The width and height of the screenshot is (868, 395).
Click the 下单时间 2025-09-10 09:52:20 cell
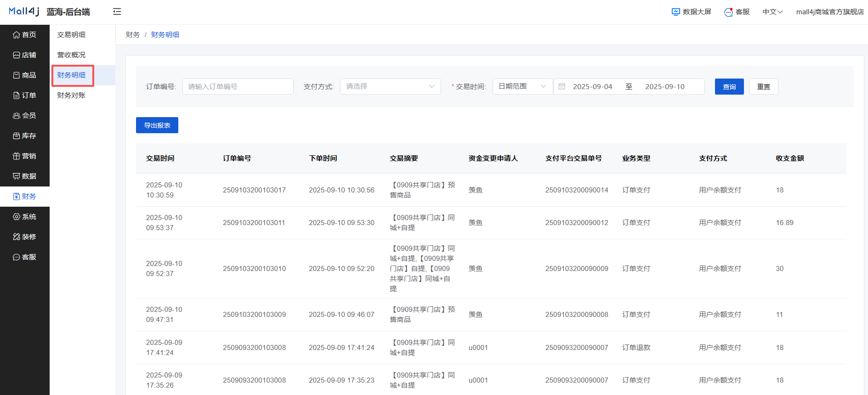click(x=341, y=269)
